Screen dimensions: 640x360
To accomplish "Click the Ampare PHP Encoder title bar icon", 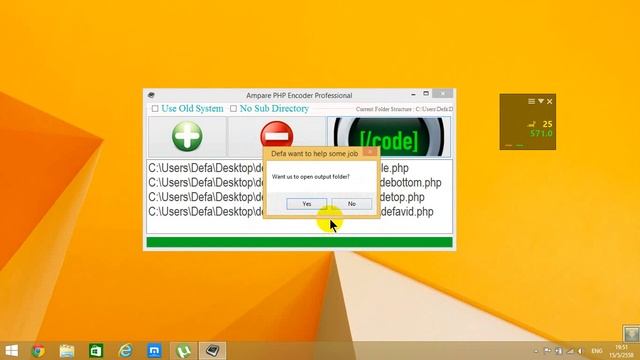I will [x=151, y=95].
